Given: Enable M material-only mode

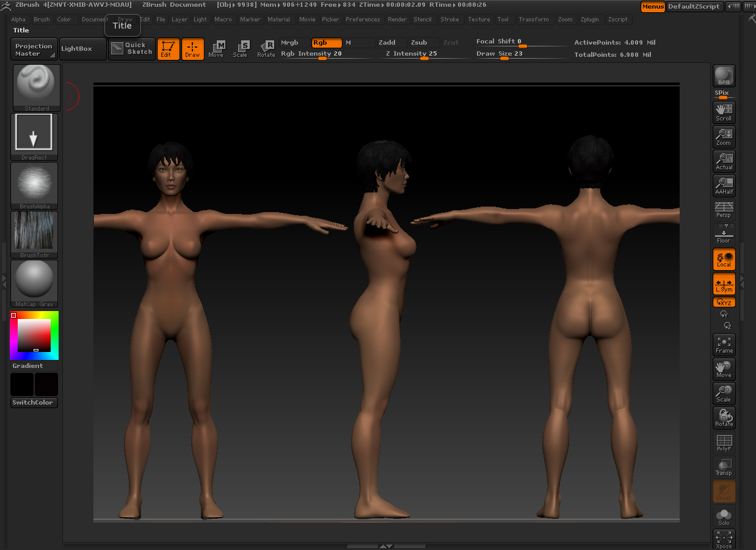Looking at the screenshot, I should [x=359, y=43].
